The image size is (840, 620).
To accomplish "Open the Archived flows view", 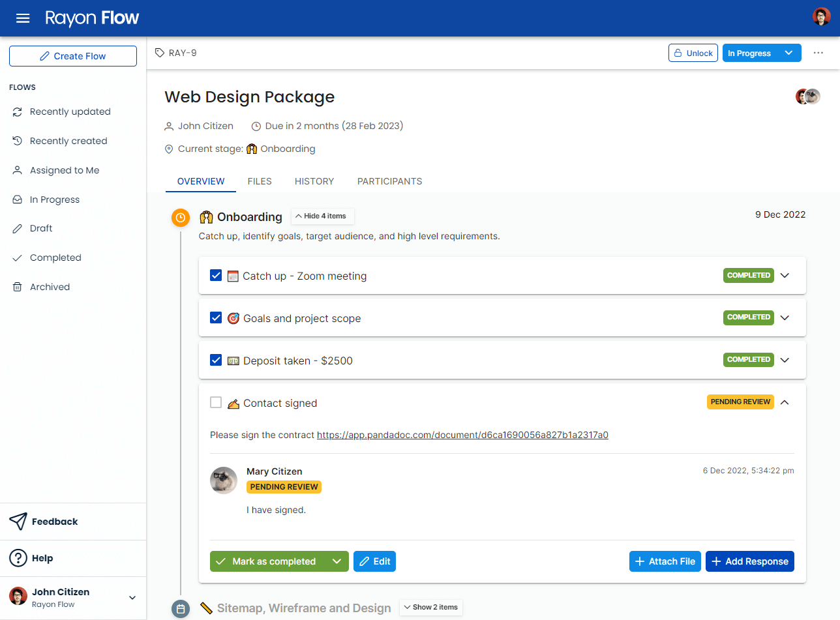I will 49,286.
